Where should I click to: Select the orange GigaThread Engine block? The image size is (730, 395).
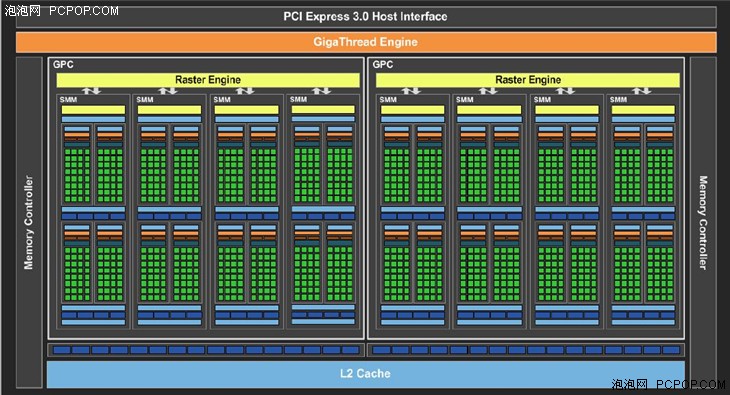[366, 42]
